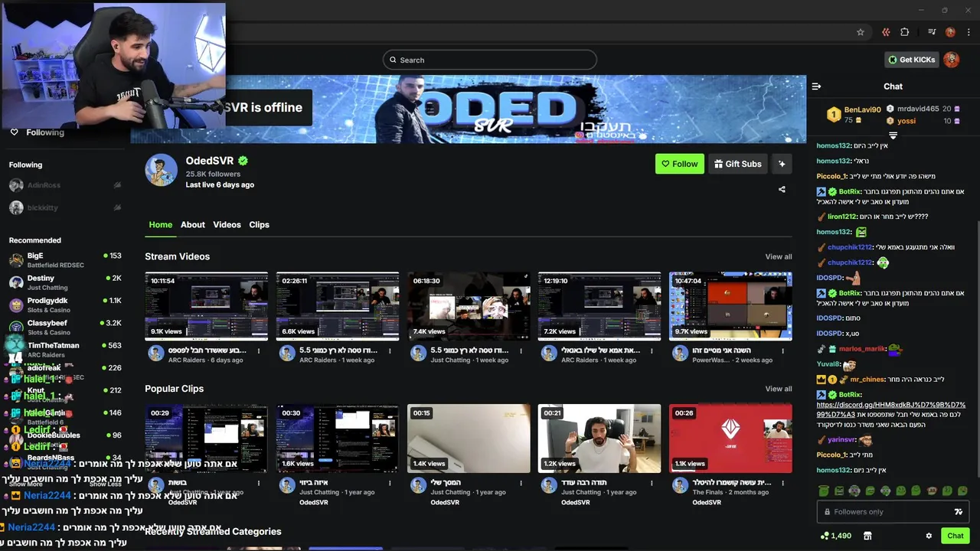Open the browser media controls icon
Viewport: 980px width, 551px height.
[x=932, y=32]
